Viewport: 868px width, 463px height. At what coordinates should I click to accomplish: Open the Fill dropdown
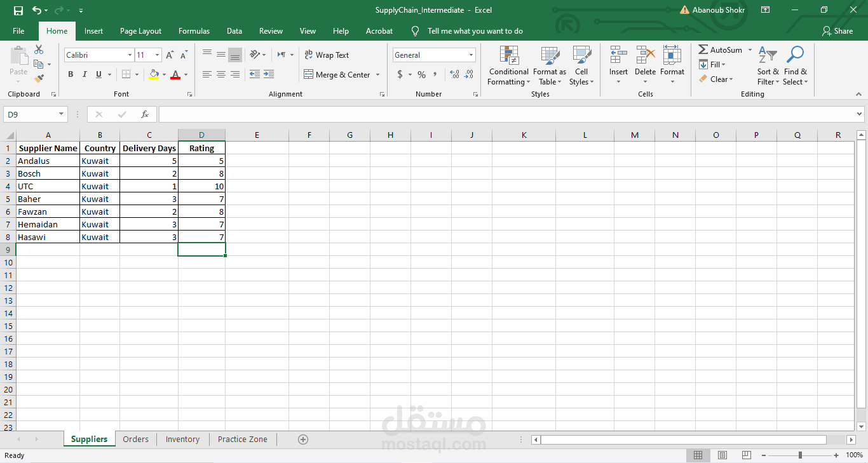(x=712, y=64)
